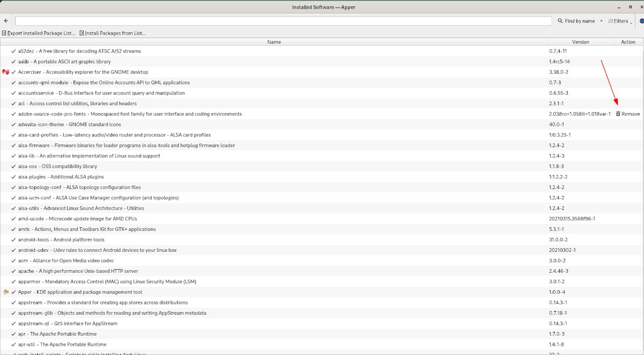
Task: Click the Name column header
Action: click(x=274, y=42)
